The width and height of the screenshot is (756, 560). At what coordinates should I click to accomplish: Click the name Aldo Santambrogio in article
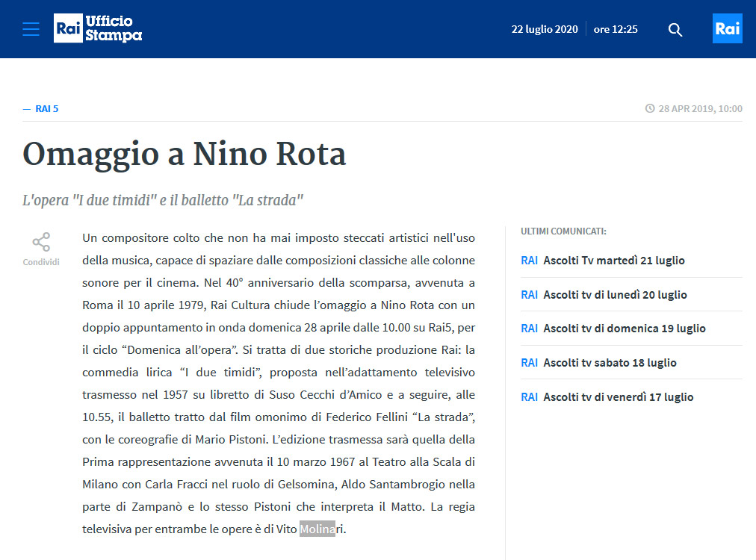(394, 485)
